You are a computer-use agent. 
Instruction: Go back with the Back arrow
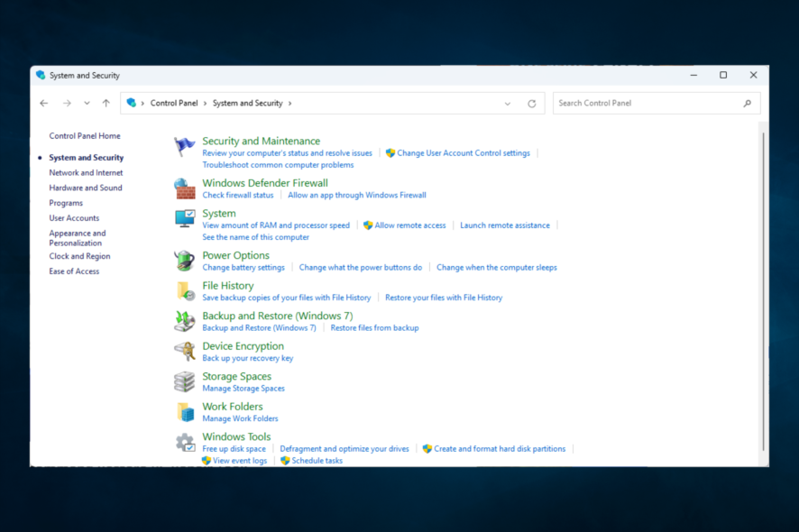click(44, 103)
